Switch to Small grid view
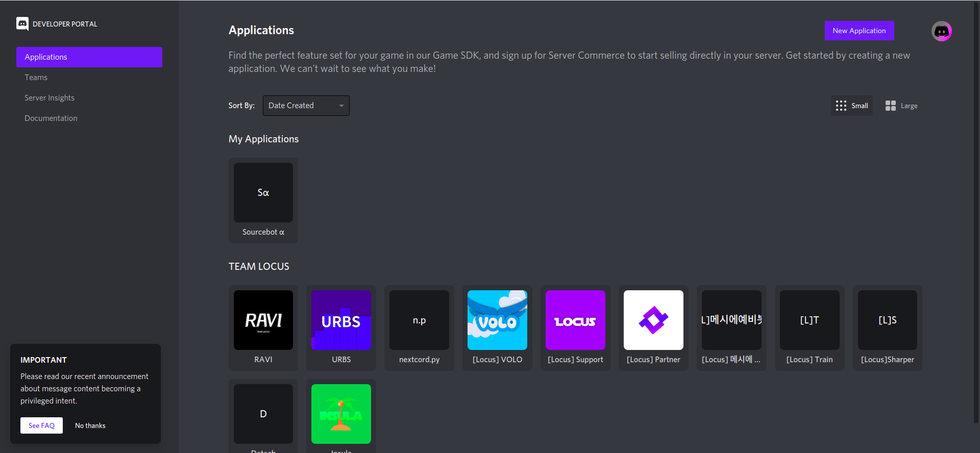This screenshot has height=453, width=980. [852, 106]
